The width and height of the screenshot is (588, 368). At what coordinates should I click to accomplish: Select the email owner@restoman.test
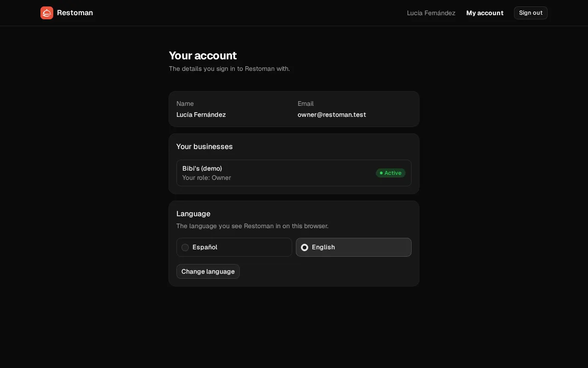point(332,115)
